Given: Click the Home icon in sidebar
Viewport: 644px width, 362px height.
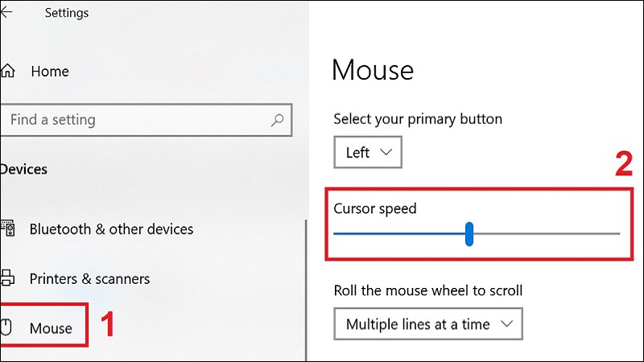Looking at the screenshot, I should (8, 72).
